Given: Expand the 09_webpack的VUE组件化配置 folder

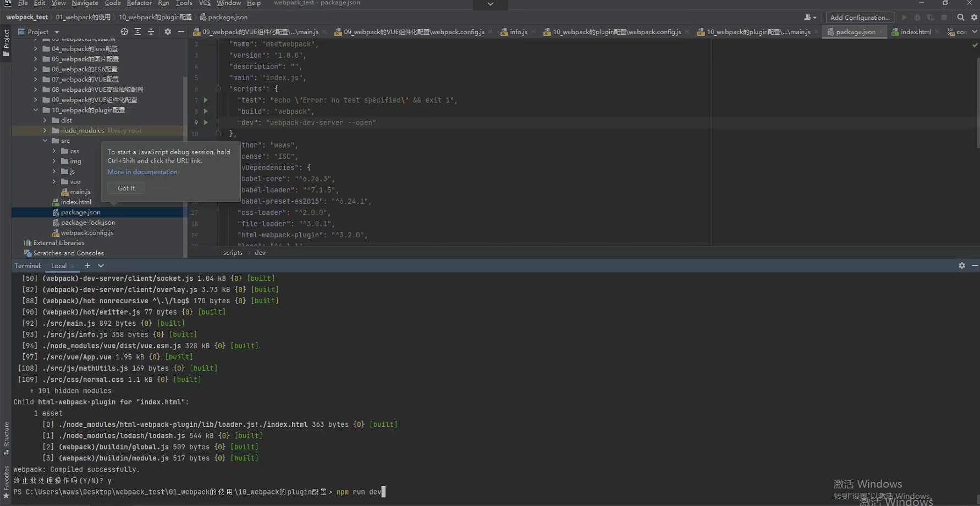Looking at the screenshot, I should (x=36, y=100).
